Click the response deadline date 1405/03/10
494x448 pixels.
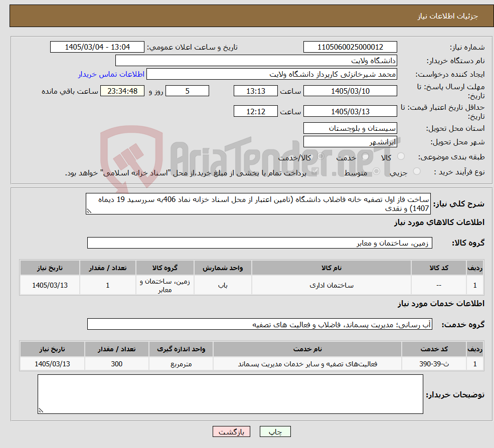pyautogui.click(x=350, y=91)
